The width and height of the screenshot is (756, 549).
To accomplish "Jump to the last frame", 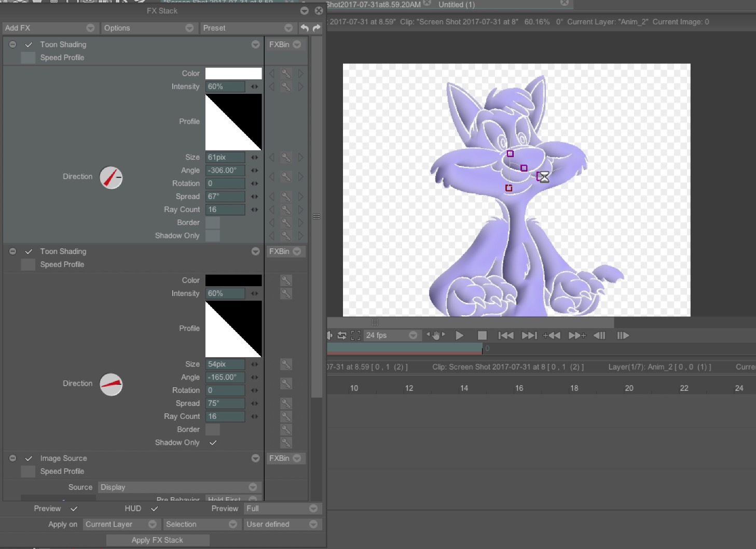I will [529, 335].
